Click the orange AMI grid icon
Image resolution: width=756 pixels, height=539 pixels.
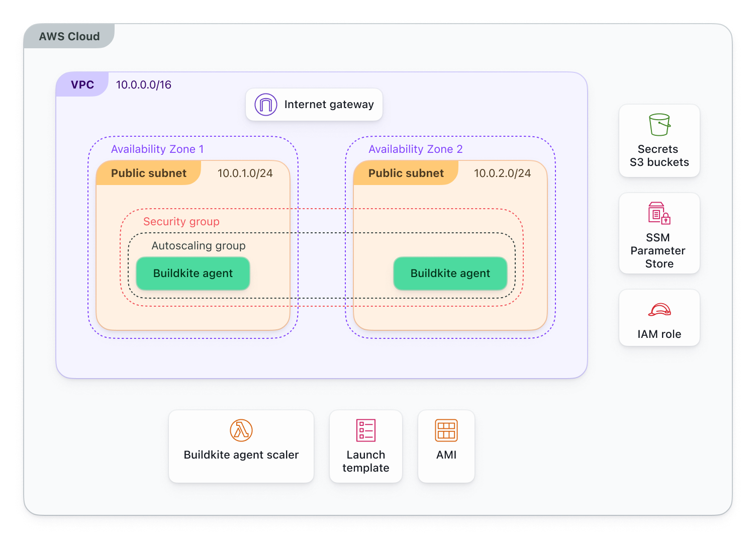446,430
